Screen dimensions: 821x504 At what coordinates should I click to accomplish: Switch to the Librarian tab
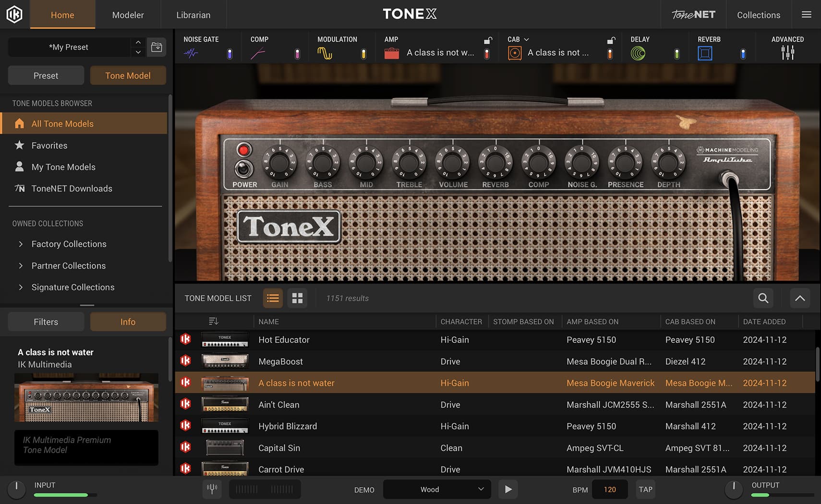193,14
